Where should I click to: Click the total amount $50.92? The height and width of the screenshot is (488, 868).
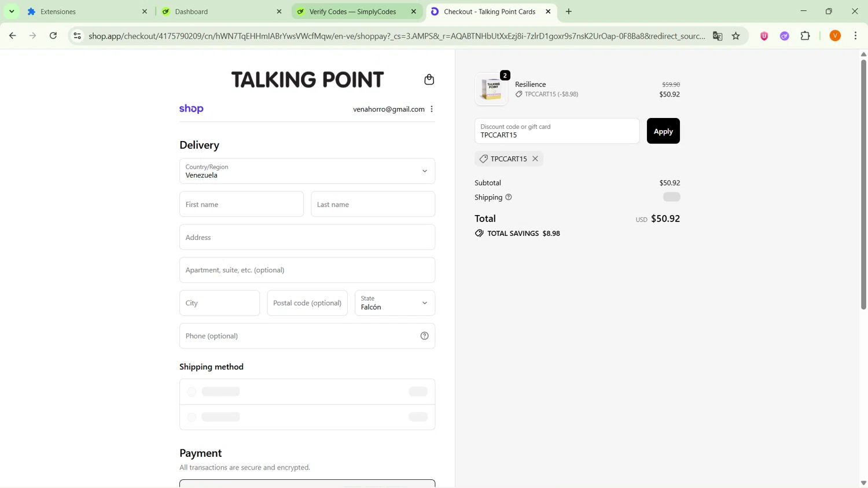pyautogui.click(x=665, y=219)
